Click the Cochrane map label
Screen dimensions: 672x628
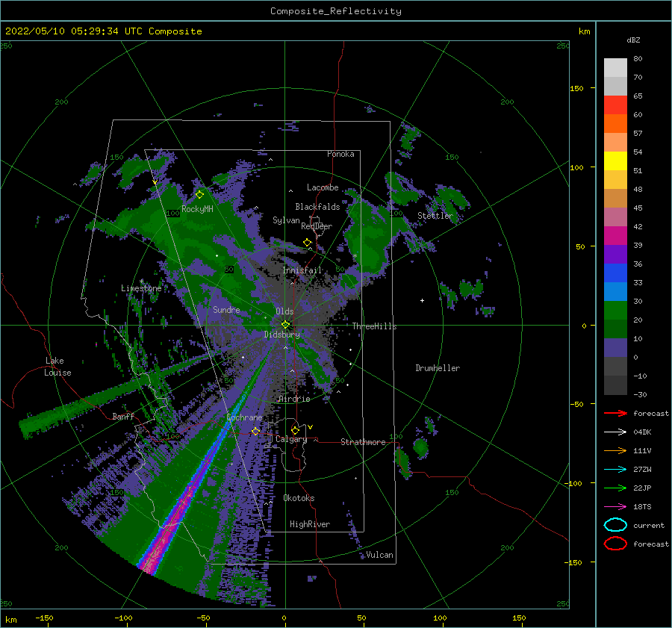pyautogui.click(x=244, y=417)
